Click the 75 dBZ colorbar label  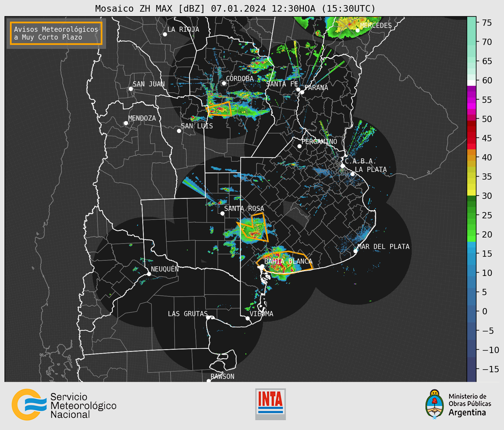coord(486,23)
